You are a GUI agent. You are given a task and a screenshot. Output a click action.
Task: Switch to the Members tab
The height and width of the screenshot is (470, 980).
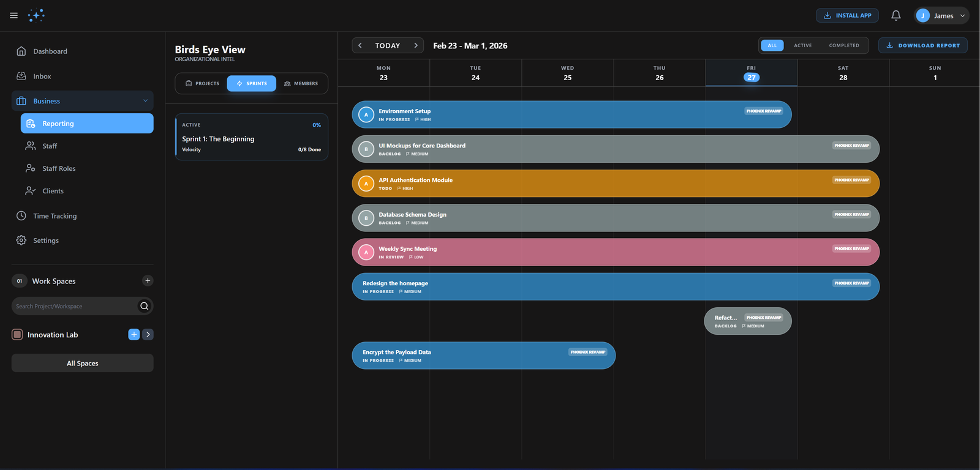pyautogui.click(x=301, y=83)
